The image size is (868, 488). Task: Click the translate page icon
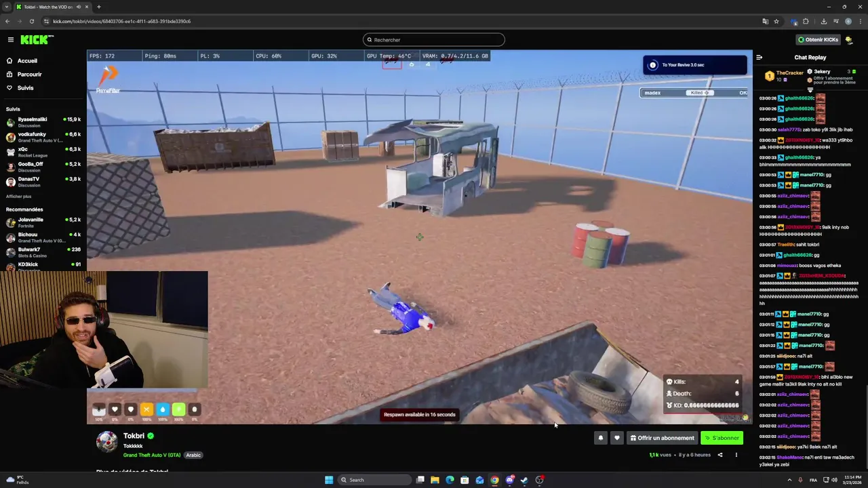[766, 21]
